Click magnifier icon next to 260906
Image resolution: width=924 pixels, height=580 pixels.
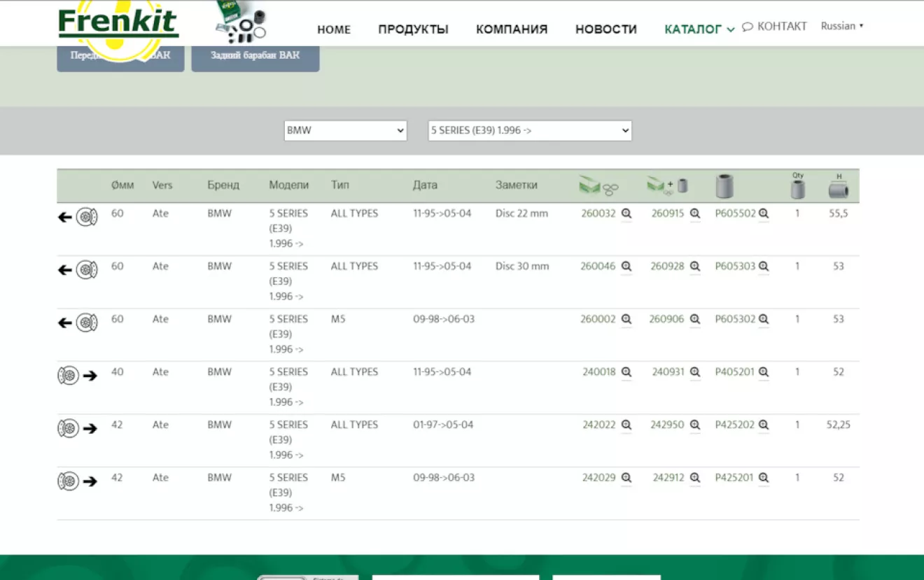click(695, 319)
